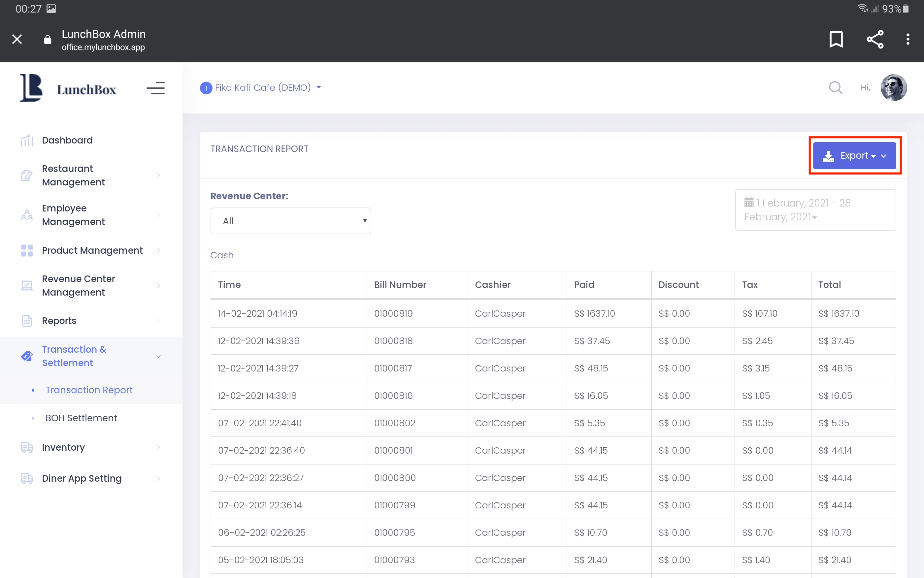The height and width of the screenshot is (578, 924).
Task: Open the Revenue Center select box
Action: click(x=290, y=221)
